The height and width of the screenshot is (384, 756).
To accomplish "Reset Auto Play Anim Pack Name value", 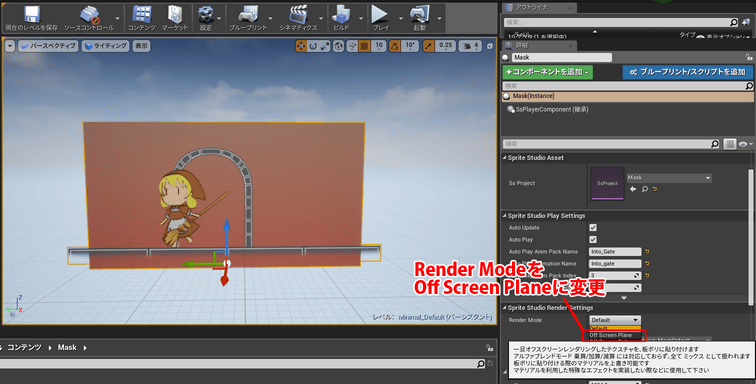I will tap(647, 252).
